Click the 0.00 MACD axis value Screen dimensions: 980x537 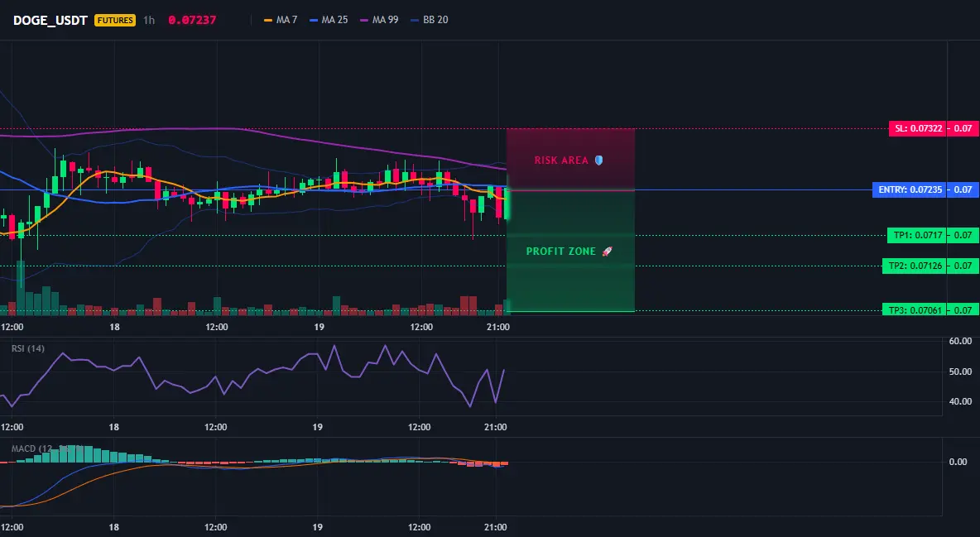tap(958, 462)
